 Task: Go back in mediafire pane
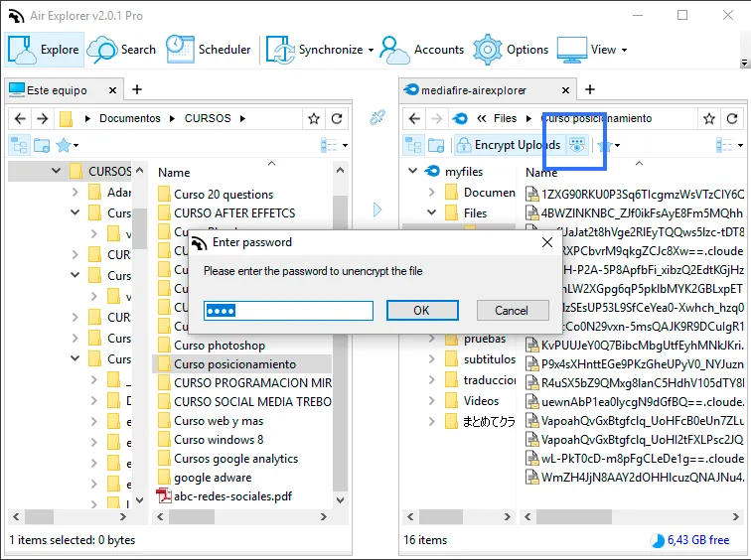[415, 118]
